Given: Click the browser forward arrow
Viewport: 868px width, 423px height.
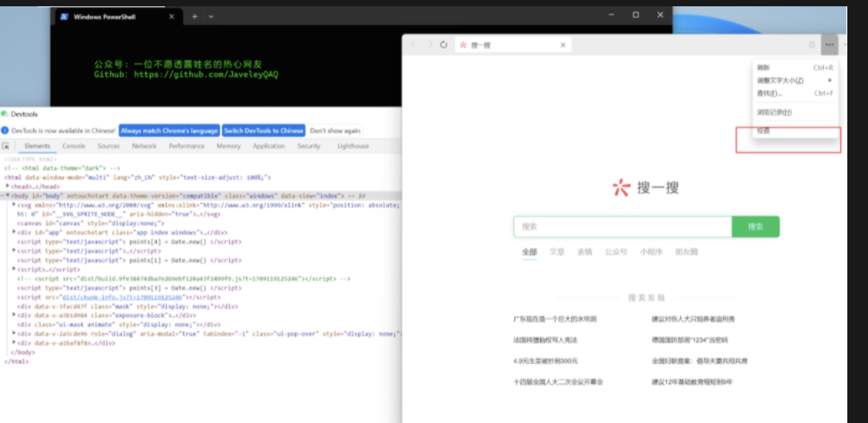Looking at the screenshot, I should click(x=430, y=45).
